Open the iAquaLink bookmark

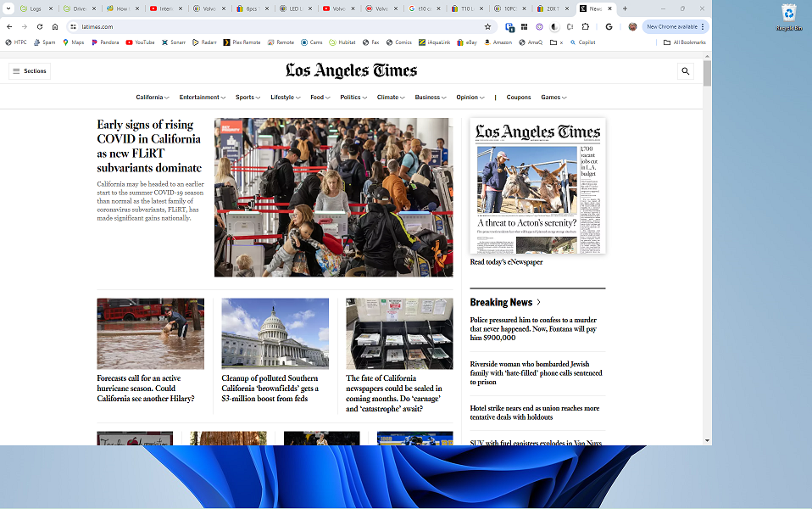point(435,42)
